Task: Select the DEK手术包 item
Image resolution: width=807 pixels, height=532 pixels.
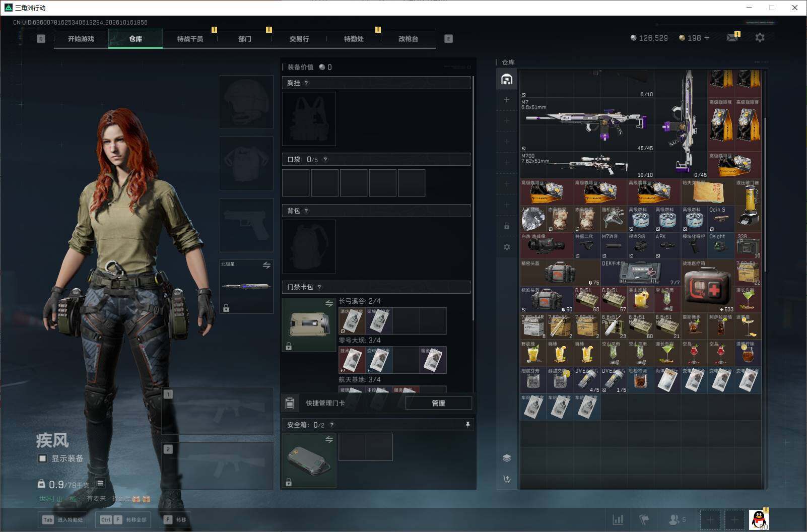Action: pos(641,273)
